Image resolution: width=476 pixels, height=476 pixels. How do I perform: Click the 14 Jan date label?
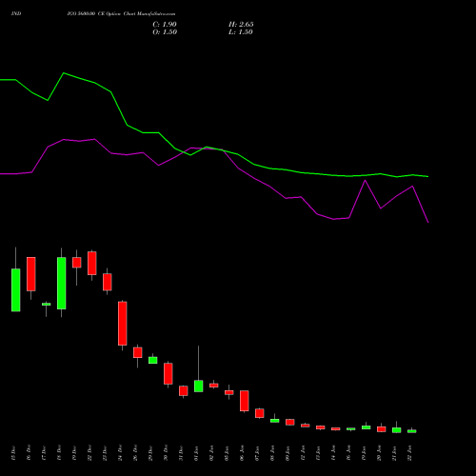click(x=333, y=453)
